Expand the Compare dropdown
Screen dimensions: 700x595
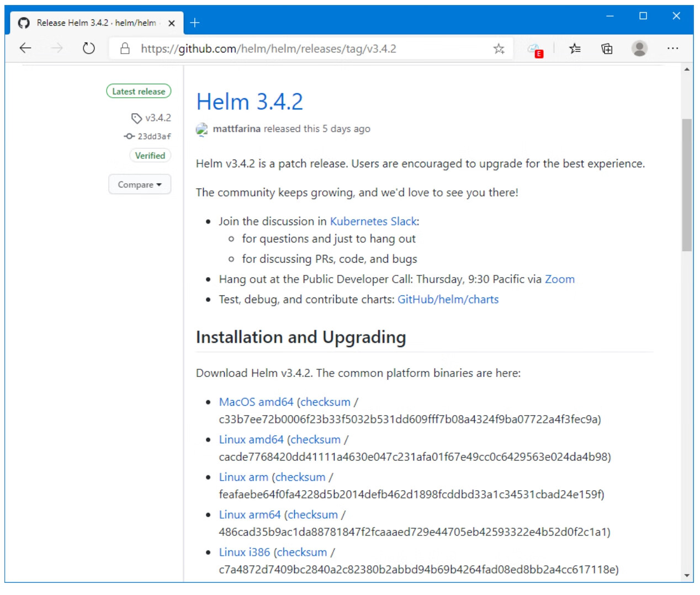pos(140,184)
